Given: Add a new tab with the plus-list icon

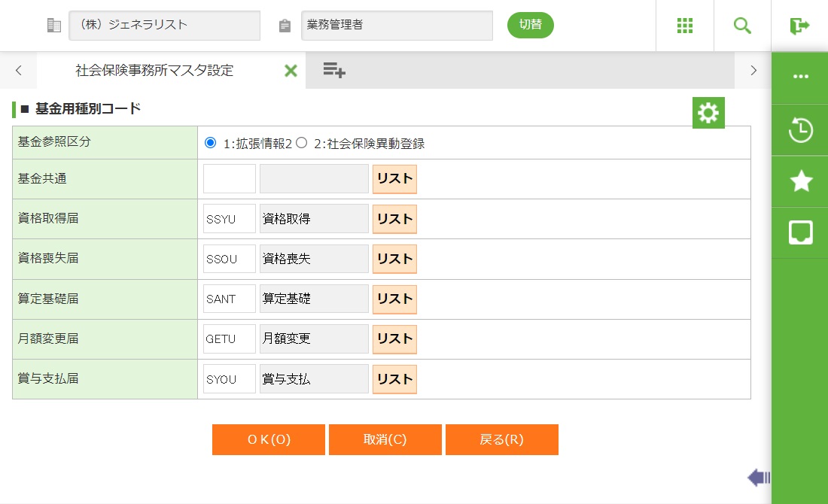Looking at the screenshot, I should (334, 71).
